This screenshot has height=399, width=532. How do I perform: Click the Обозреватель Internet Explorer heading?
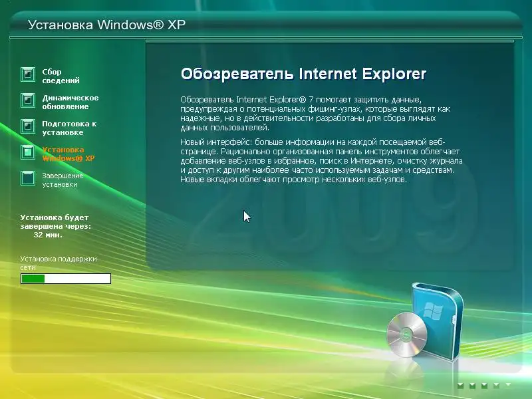point(303,74)
